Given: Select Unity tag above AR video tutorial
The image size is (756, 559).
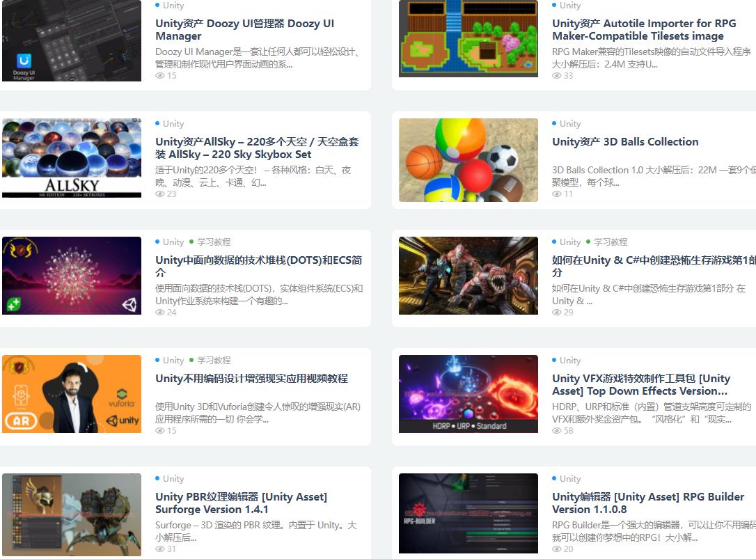Looking at the screenshot, I should click(173, 360).
